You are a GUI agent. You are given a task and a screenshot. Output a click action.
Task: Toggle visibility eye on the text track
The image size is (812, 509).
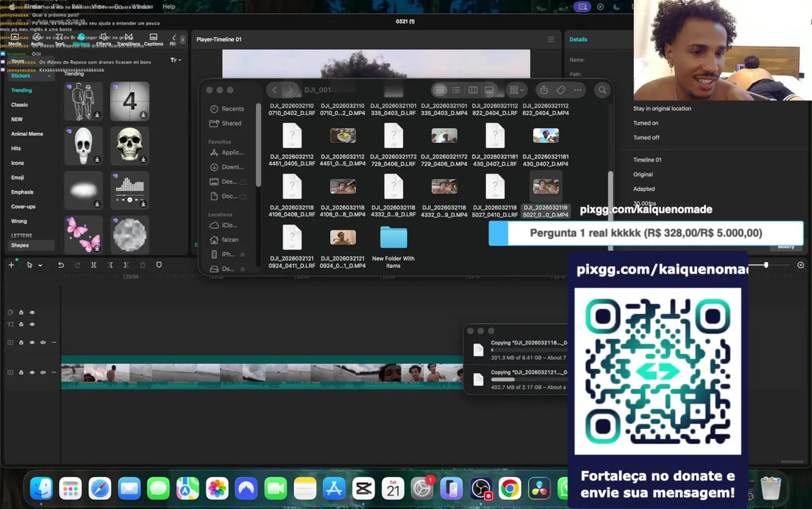[32, 324]
